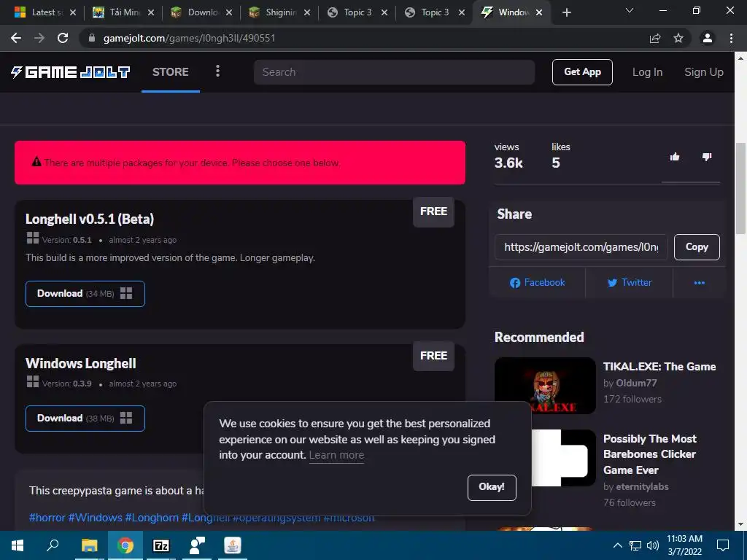Open a new browser tab
This screenshot has height=560, width=747.
coord(566,12)
